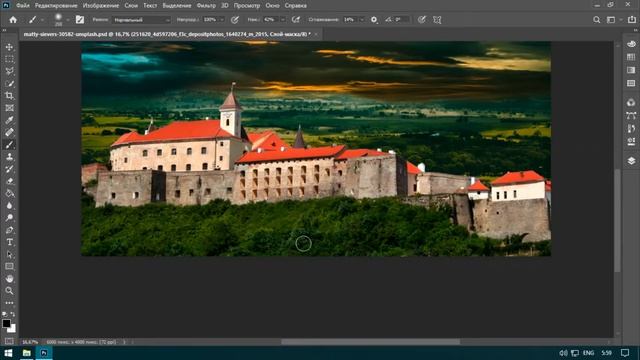This screenshot has width=640, height=360.
Task: Open the Paths panel icon
Action: coord(631,116)
